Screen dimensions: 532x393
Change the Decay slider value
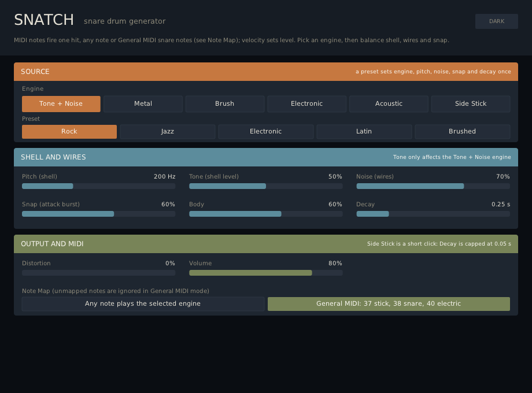(x=433, y=214)
